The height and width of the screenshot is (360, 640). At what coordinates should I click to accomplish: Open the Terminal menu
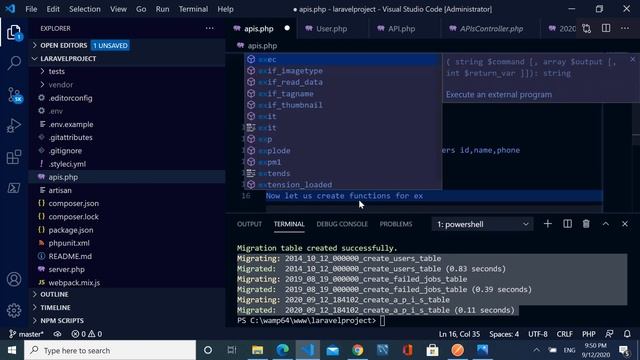(193, 9)
